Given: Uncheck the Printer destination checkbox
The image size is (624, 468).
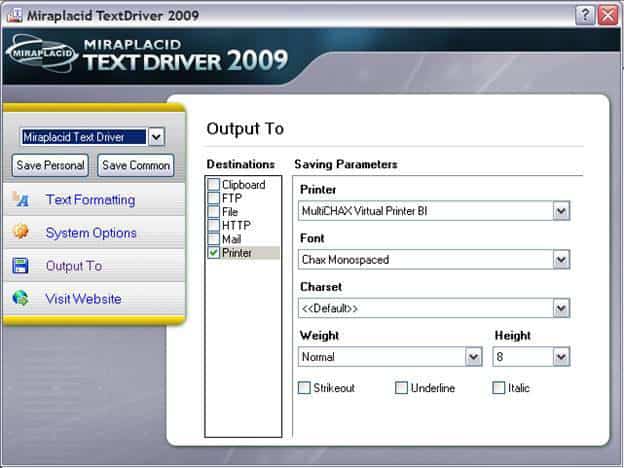Looking at the screenshot, I should point(214,253).
